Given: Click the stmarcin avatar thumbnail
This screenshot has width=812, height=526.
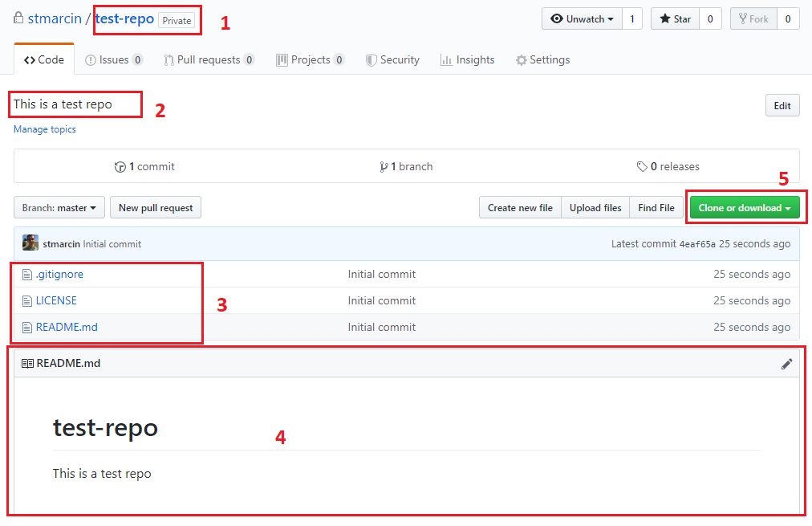Looking at the screenshot, I should (30, 243).
